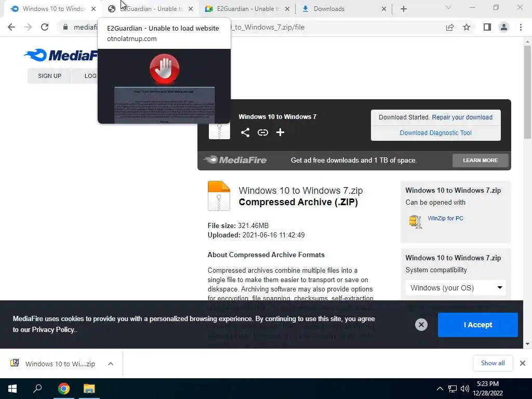Click the padlock site info icon
This screenshot has width=532, height=399.
65,27
